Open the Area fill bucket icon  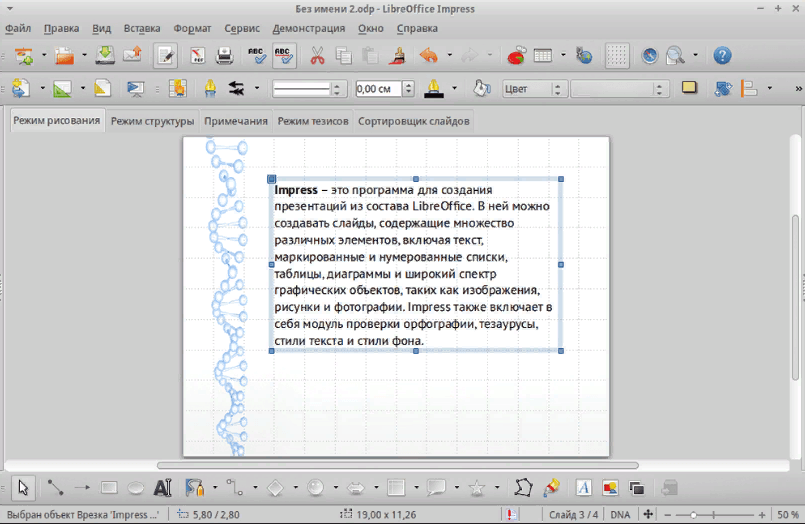point(482,88)
